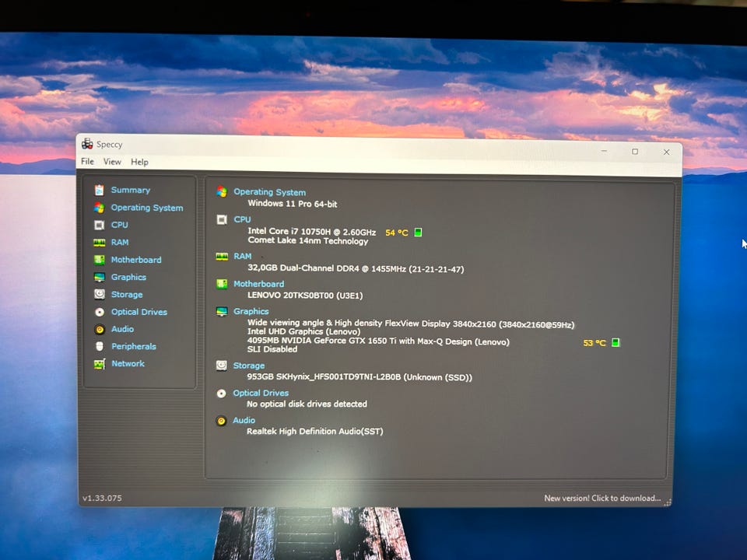747x560 pixels.
Task: Open the View menu
Action: [112, 162]
